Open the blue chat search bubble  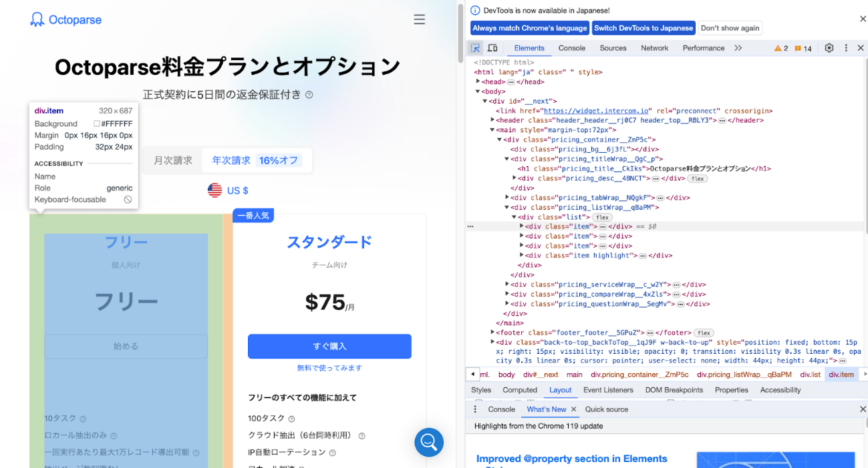(x=429, y=442)
